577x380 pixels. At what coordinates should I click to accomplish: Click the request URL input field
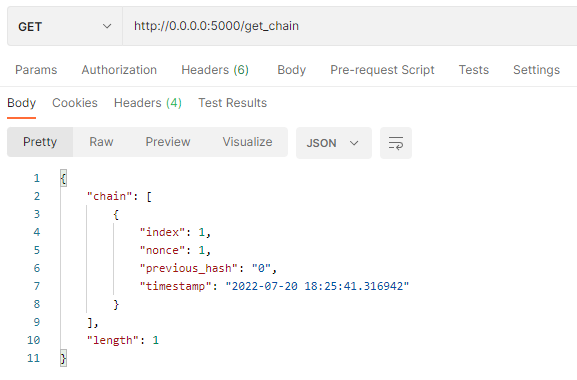pyautogui.click(x=350, y=26)
